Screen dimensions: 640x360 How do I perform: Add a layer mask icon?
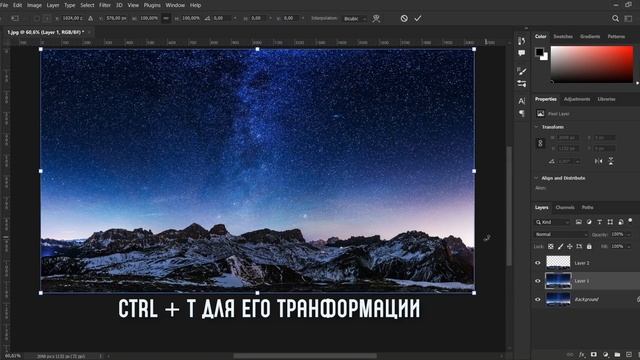[594, 355]
